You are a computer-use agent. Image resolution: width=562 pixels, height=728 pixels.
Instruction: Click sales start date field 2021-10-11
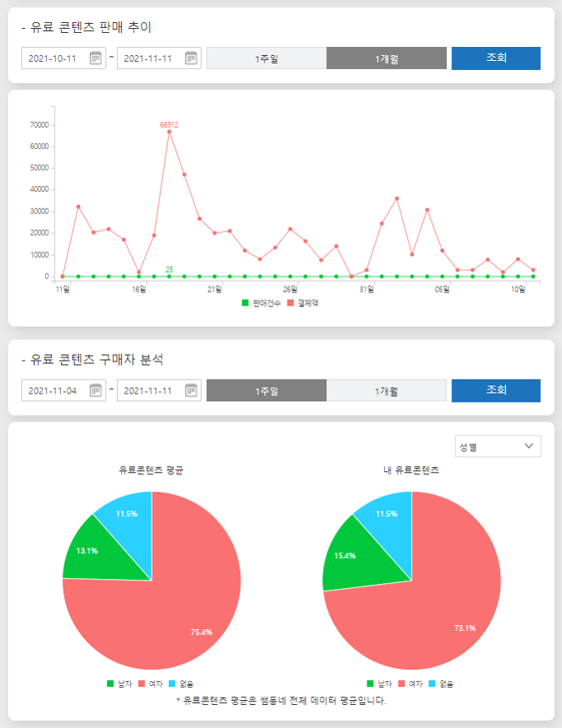[54, 58]
